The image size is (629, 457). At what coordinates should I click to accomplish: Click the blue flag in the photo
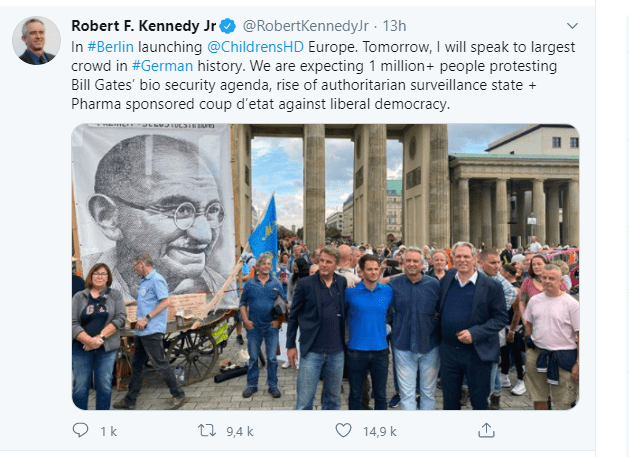pyautogui.click(x=264, y=229)
